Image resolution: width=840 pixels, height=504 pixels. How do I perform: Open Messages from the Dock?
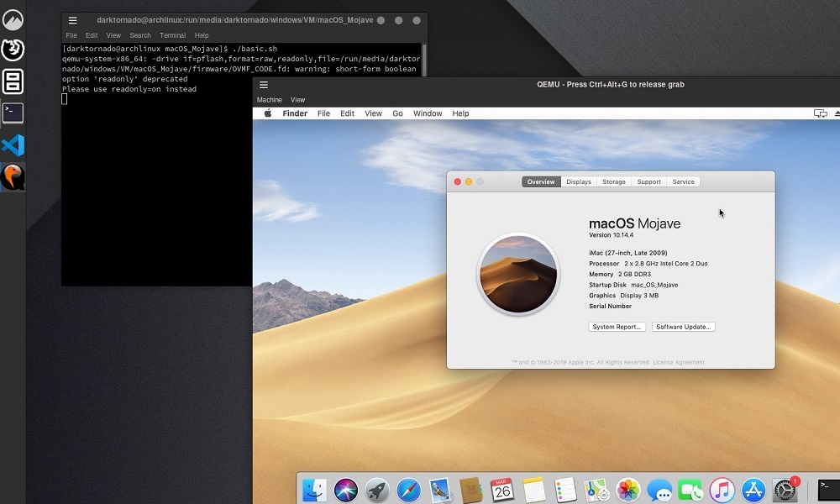[658, 490]
